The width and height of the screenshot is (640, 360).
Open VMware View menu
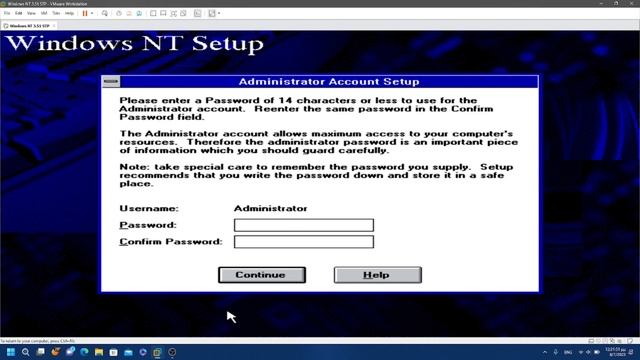[31, 13]
